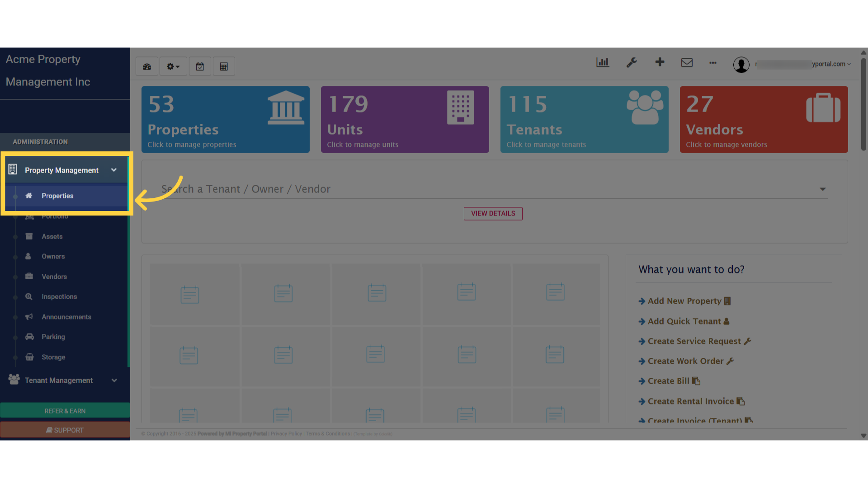
Task: Click the three-dots more options icon
Action: [x=713, y=63]
